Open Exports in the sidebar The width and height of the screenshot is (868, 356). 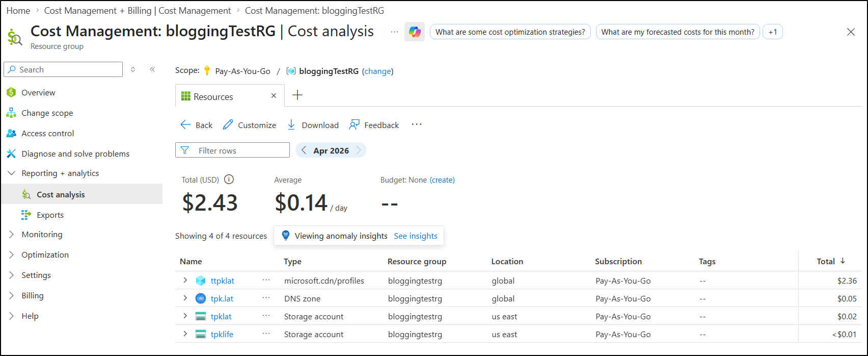50,215
